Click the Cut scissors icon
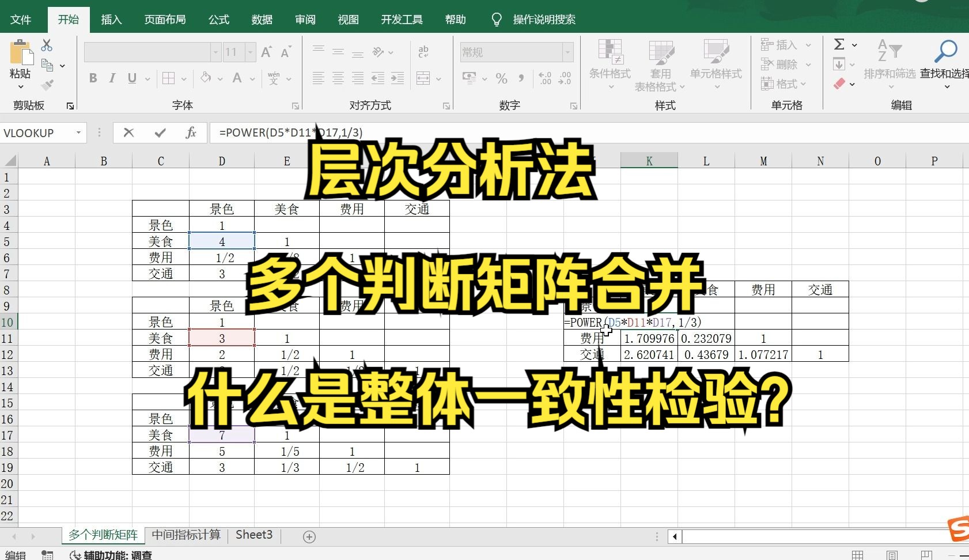969x560 pixels. click(x=47, y=45)
